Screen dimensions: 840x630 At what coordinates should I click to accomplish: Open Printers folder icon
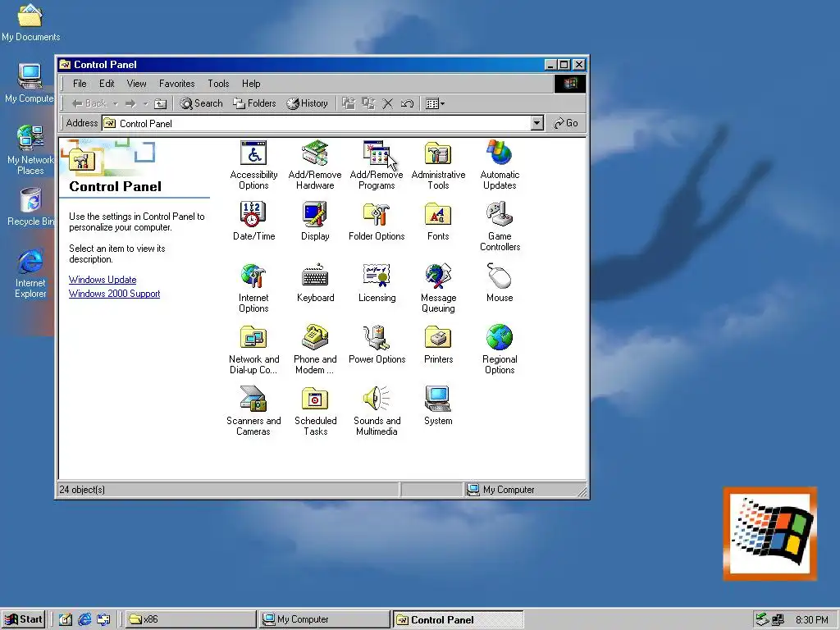coord(438,345)
